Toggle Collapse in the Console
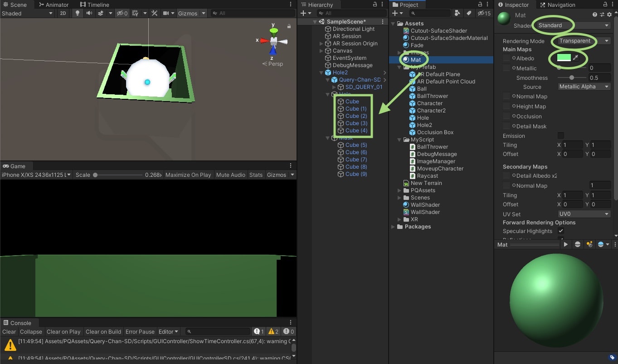Viewport: 618px width, 364px height. (x=31, y=331)
